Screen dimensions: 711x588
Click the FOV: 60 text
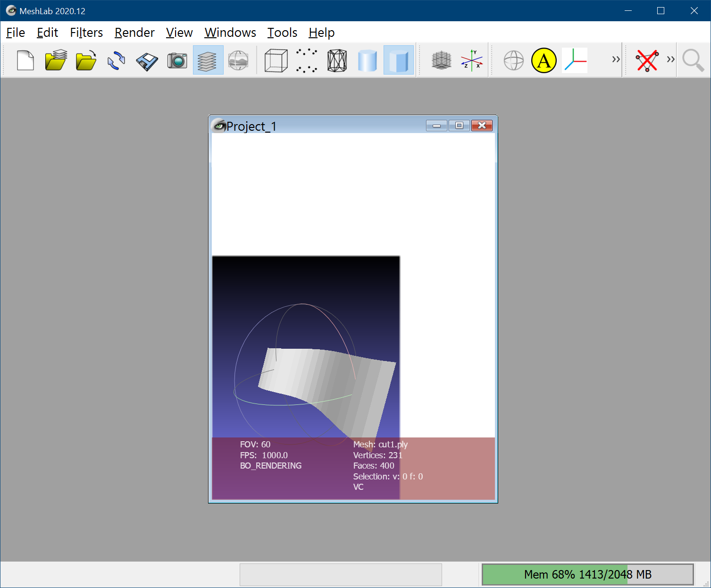(255, 445)
